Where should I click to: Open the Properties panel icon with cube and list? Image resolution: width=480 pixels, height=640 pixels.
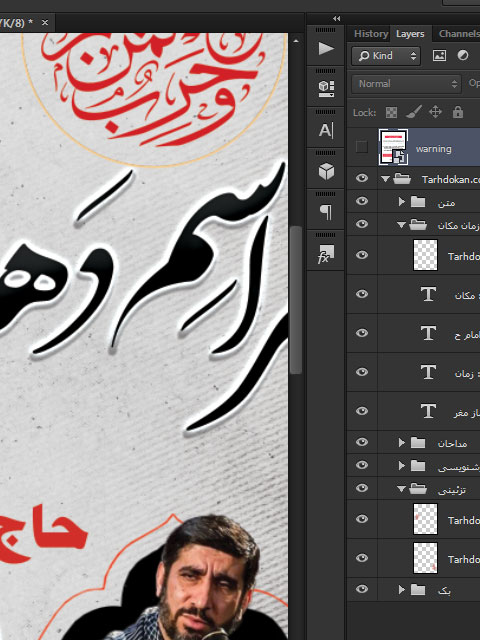coord(326,89)
